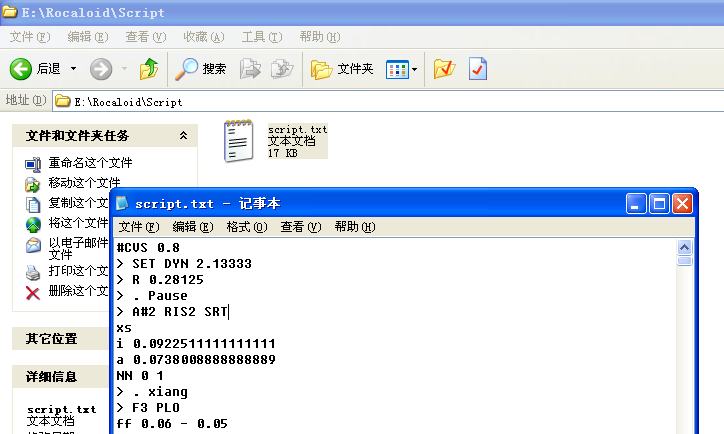Maximize the Notepad window
The image size is (724, 434).
[x=659, y=204]
